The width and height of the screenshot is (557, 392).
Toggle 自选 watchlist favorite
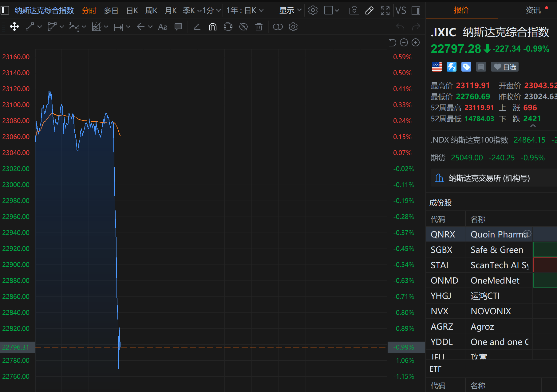click(505, 67)
